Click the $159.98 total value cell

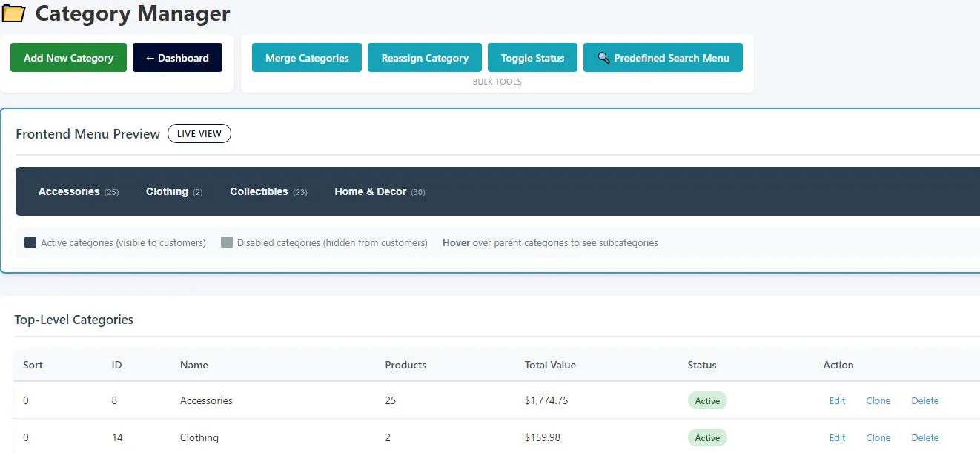[x=543, y=437]
